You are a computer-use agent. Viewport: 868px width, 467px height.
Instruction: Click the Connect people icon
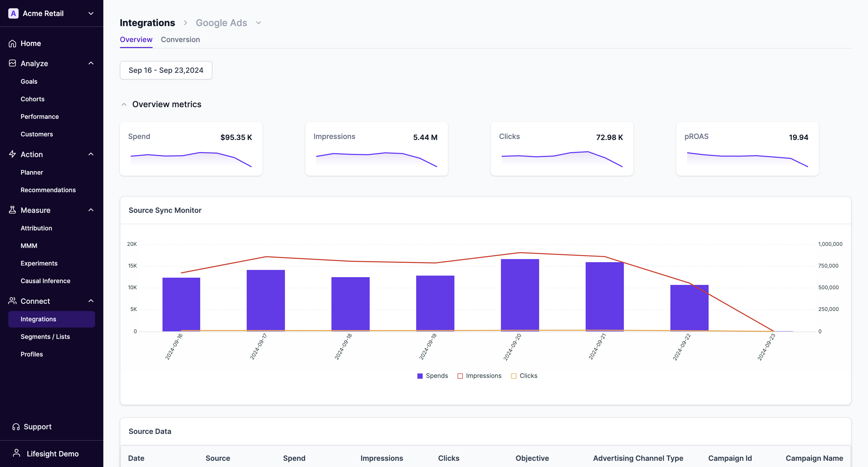pyautogui.click(x=12, y=301)
